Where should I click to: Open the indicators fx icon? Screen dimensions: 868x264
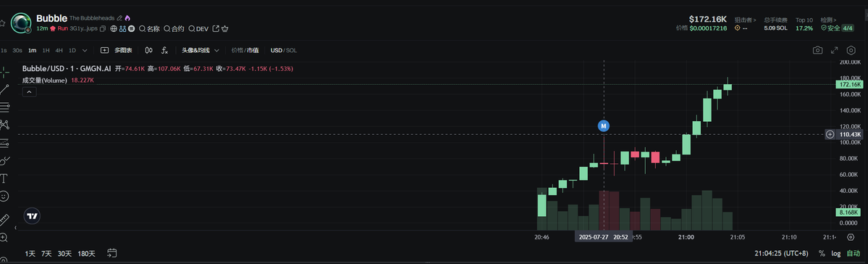pos(164,51)
